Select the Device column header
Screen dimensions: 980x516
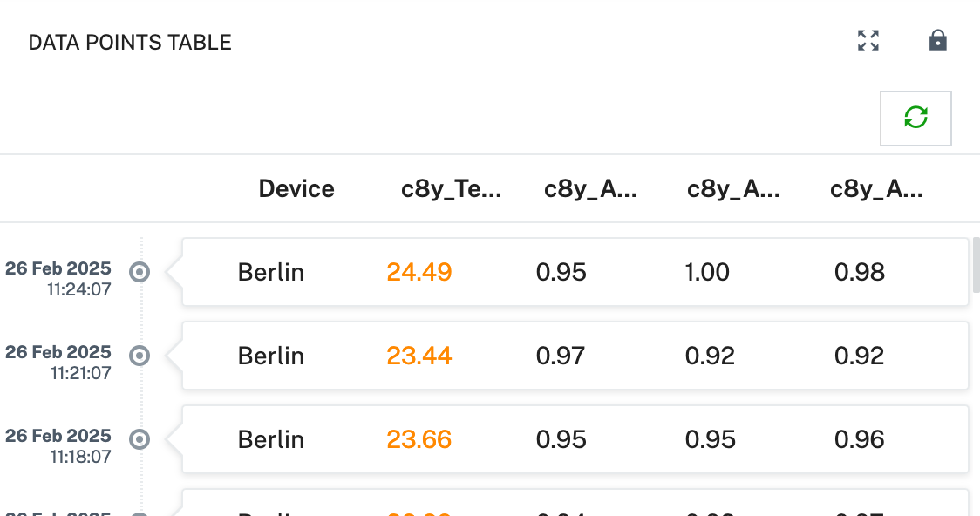pyautogui.click(x=296, y=189)
